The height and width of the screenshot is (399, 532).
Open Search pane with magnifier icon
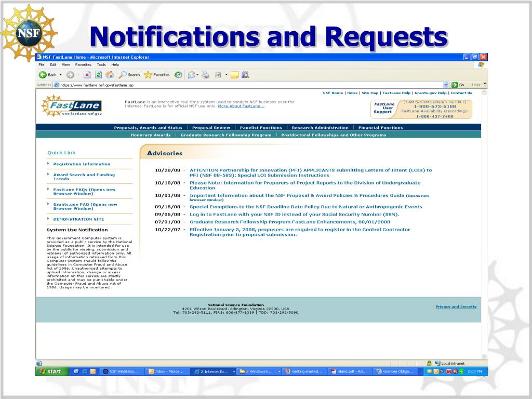point(129,75)
